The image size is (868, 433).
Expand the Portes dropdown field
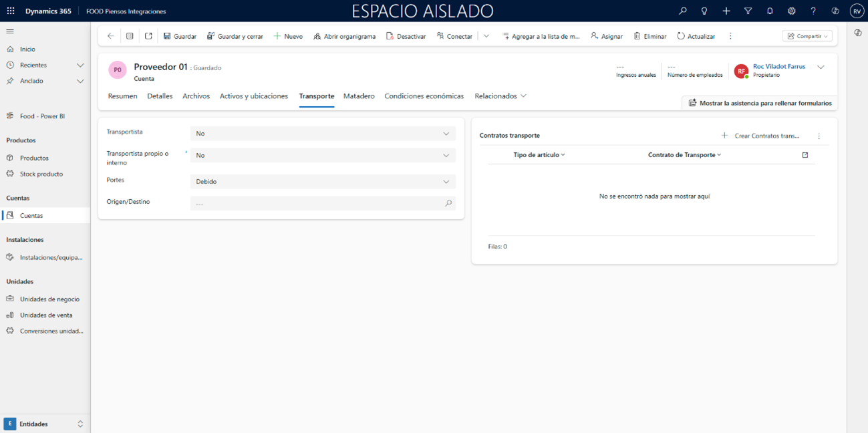[323, 182]
